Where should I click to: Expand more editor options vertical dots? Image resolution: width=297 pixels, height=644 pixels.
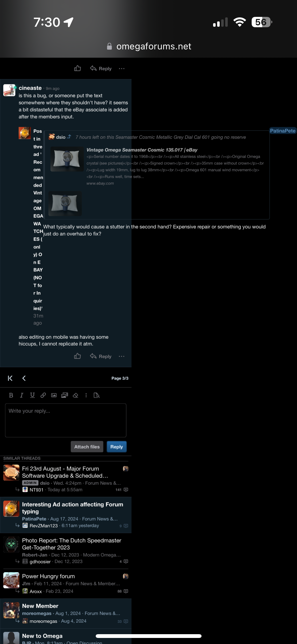point(86,395)
